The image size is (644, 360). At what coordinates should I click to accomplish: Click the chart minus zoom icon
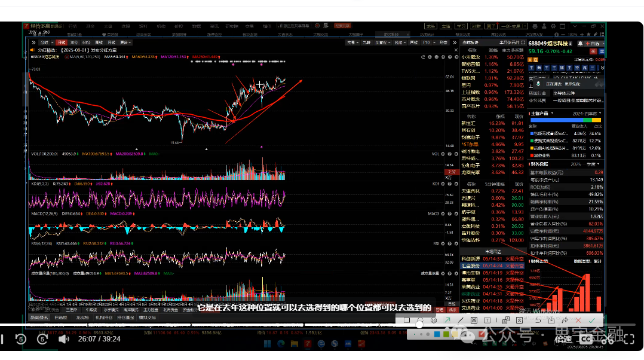click(x=437, y=57)
